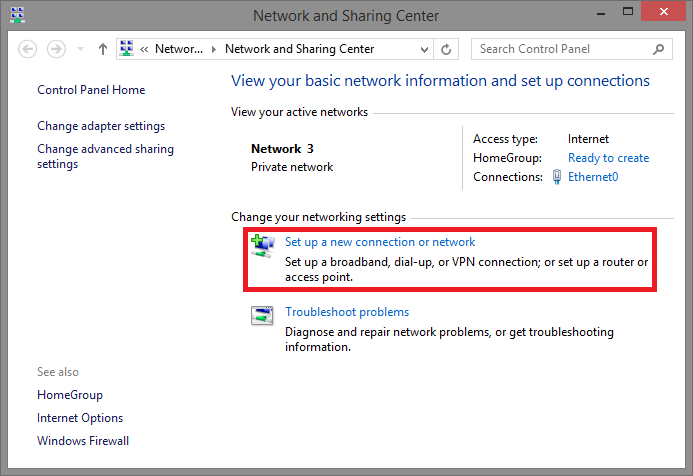The image size is (693, 476).
Task: Click HomeGroup "Ready to create" link
Action: (608, 158)
